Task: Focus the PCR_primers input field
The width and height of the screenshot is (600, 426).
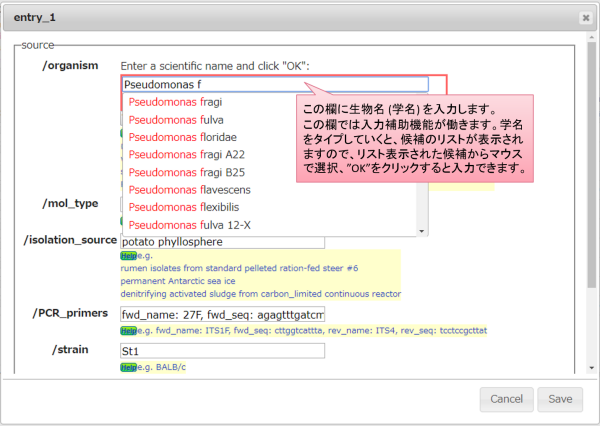Action: pos(222,315)
